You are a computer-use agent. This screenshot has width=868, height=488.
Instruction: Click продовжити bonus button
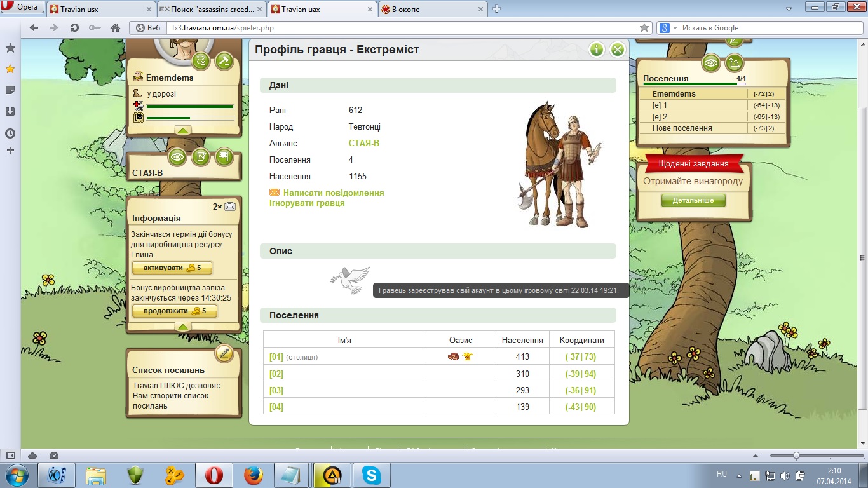point(175,311)
